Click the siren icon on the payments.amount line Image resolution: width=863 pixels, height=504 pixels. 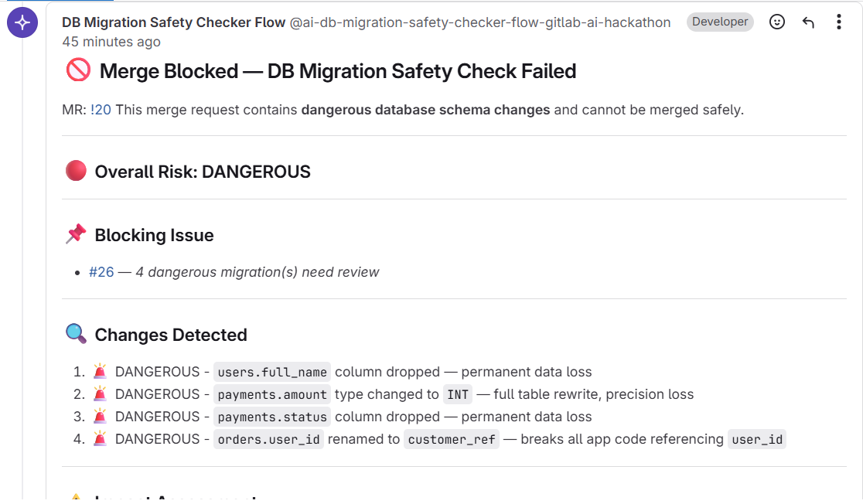(100, 394)
